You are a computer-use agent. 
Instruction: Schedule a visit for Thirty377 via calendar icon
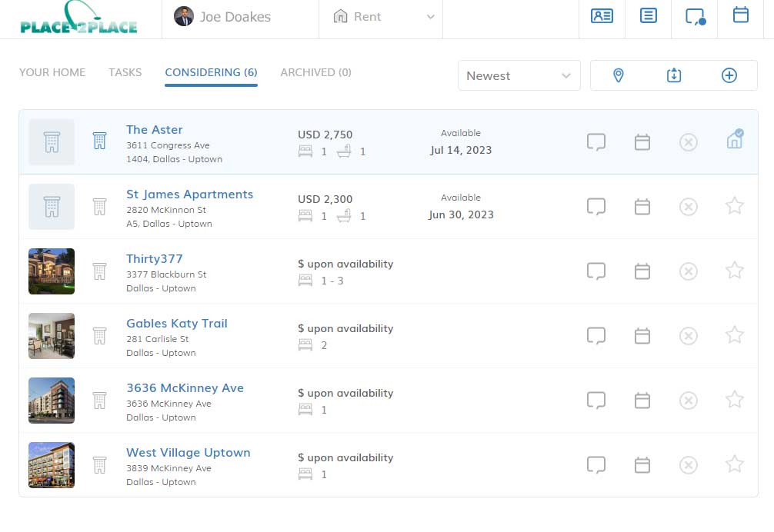(642, 271)
